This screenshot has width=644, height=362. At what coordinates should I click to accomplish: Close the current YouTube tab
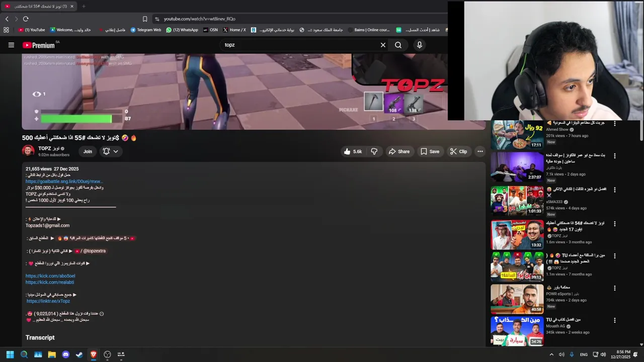point(72,6)
